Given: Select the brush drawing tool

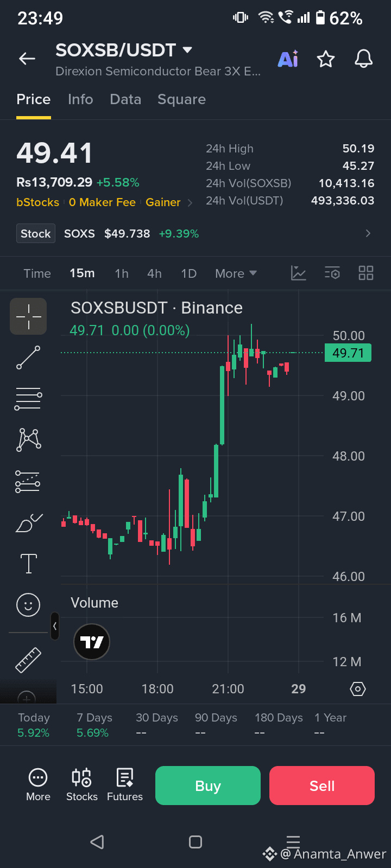Looking at the screenshot, I should tap(28, 523).
